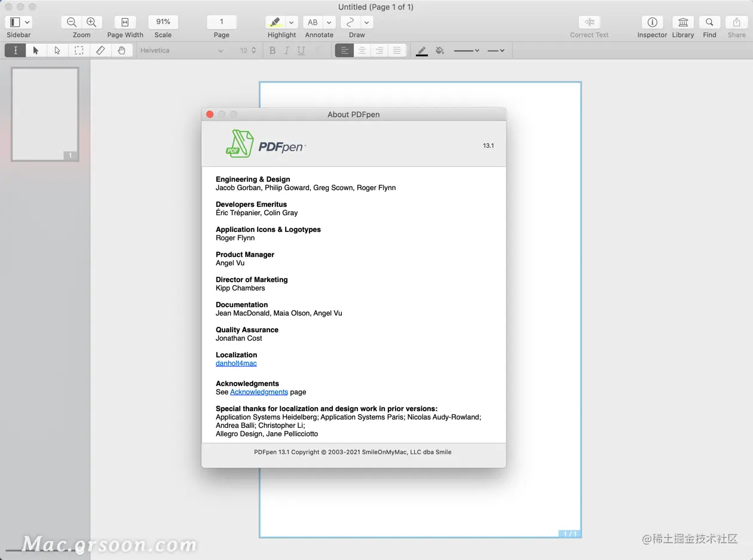Open the line style dropdown
Viewport: 753px width, 560px height.
tap(496, 51)
